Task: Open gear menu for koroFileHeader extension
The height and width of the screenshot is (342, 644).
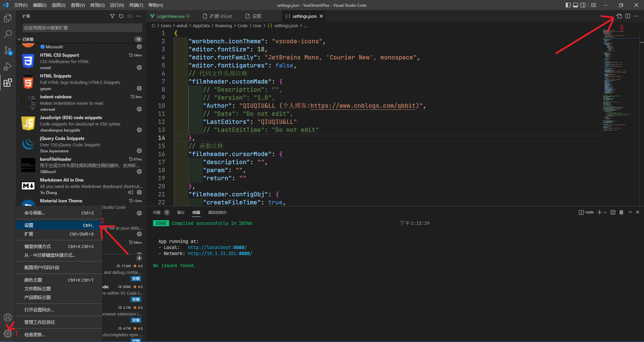Action: (139, 172)
